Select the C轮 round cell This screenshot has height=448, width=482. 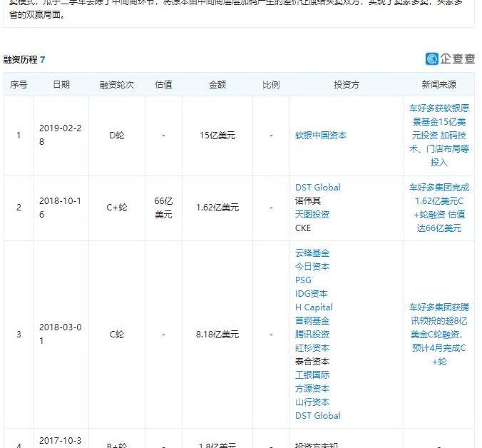[x=117, y=335]
